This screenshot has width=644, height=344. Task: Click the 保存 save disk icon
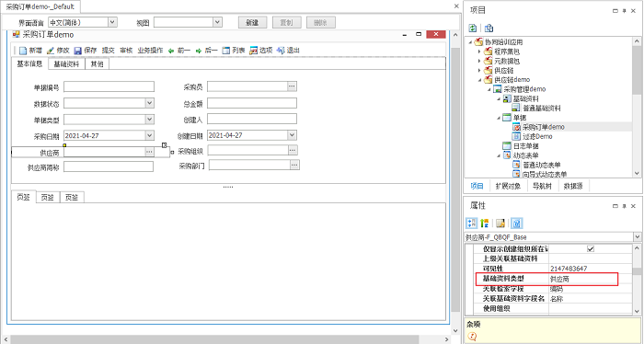point(77,51)
